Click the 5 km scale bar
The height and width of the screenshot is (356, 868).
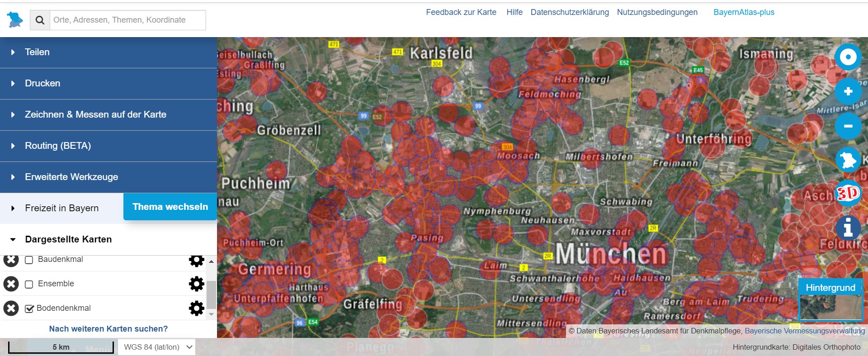pyautogui.click(x=61, y=347)
